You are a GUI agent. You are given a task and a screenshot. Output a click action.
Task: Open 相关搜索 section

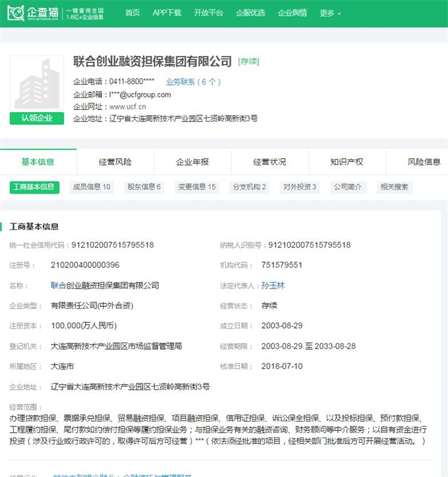395,187
